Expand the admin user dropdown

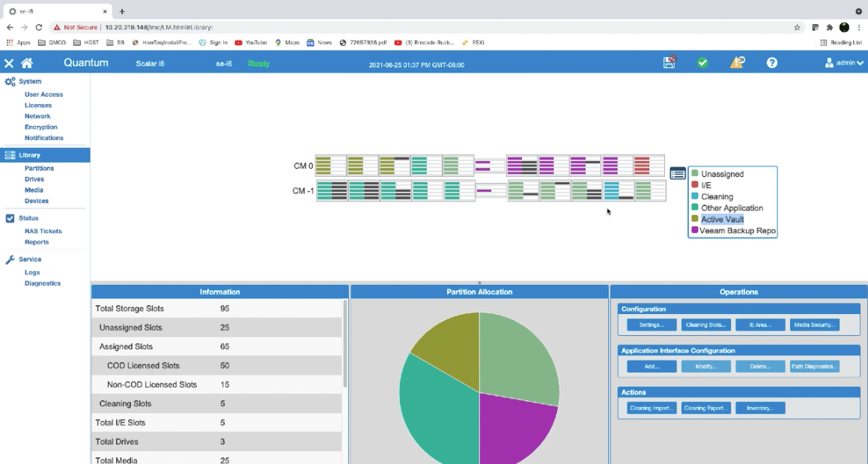(x=860, y=63)
